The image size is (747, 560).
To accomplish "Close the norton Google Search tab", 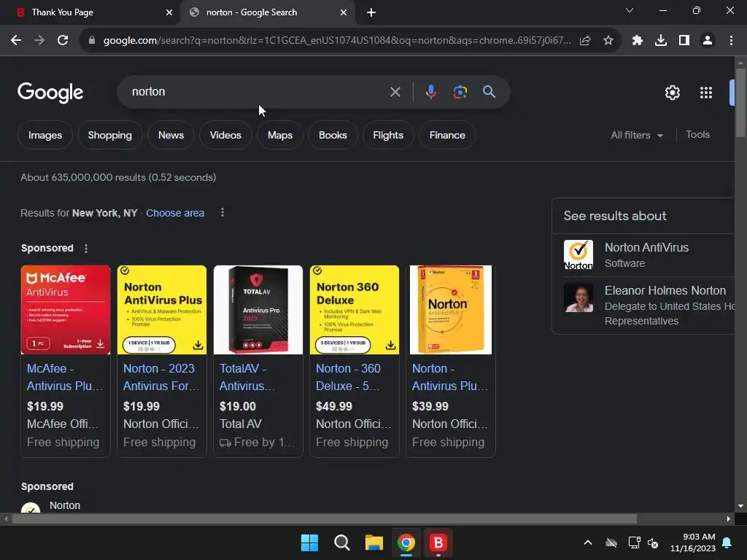I will [344, 12].
